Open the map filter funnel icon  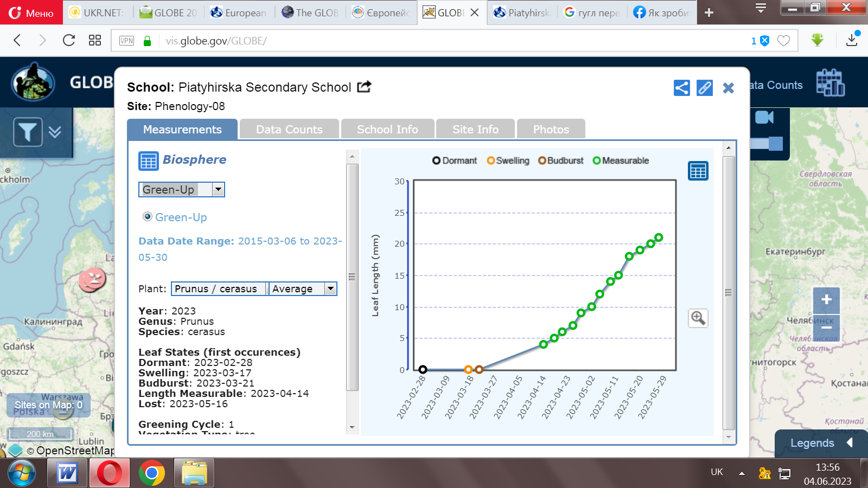coord(28,132)
